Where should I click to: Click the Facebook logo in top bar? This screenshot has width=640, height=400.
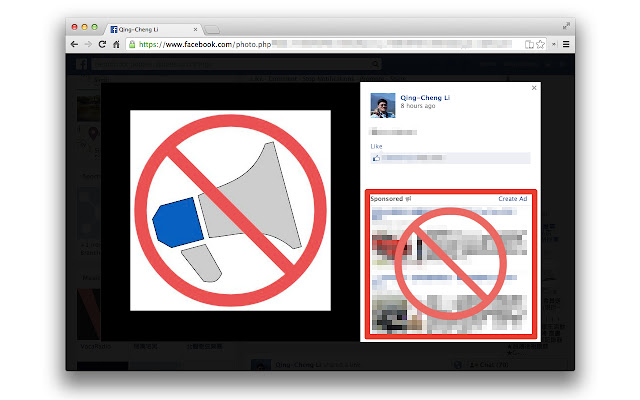82,64
